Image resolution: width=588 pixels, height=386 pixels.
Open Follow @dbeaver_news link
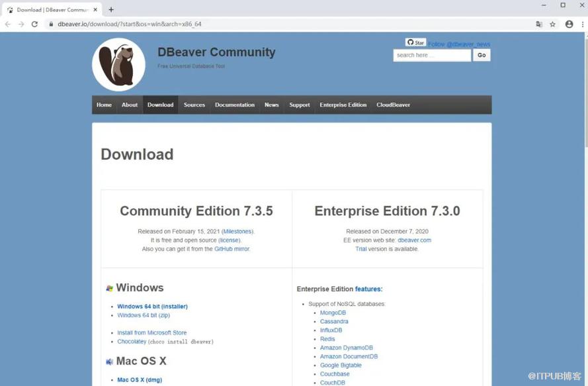[x=459, y=44]
